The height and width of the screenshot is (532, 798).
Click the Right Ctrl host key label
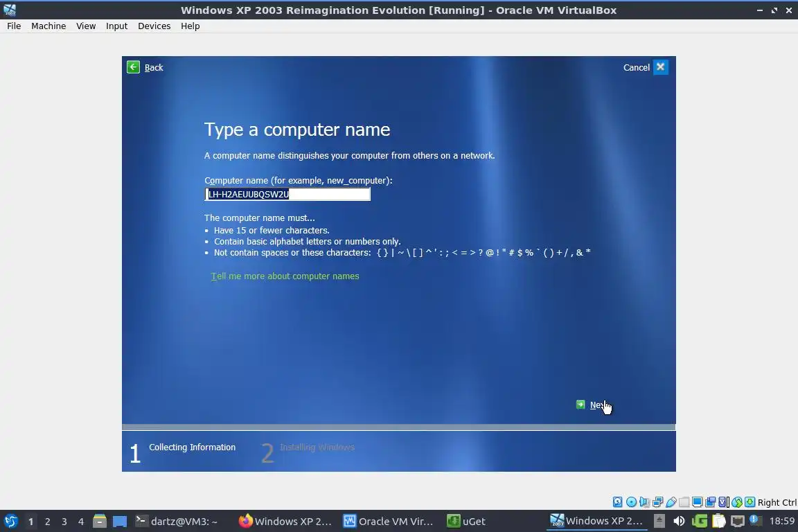tap(777, 502)
